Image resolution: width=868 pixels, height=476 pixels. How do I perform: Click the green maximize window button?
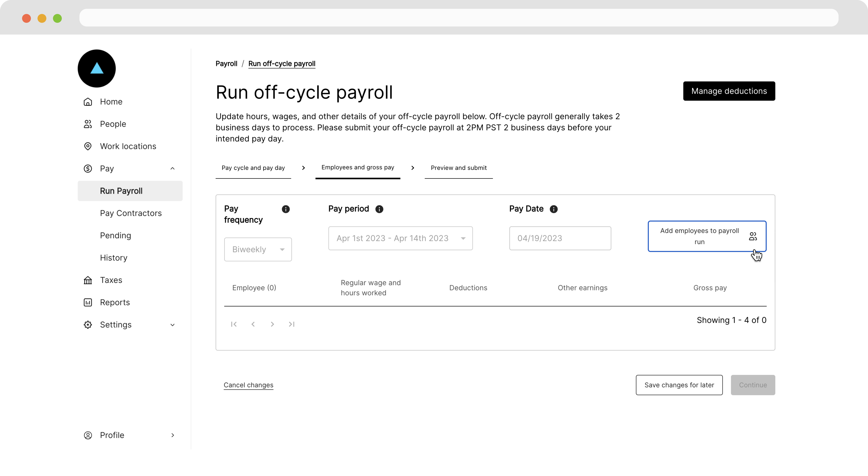point(57,18)
